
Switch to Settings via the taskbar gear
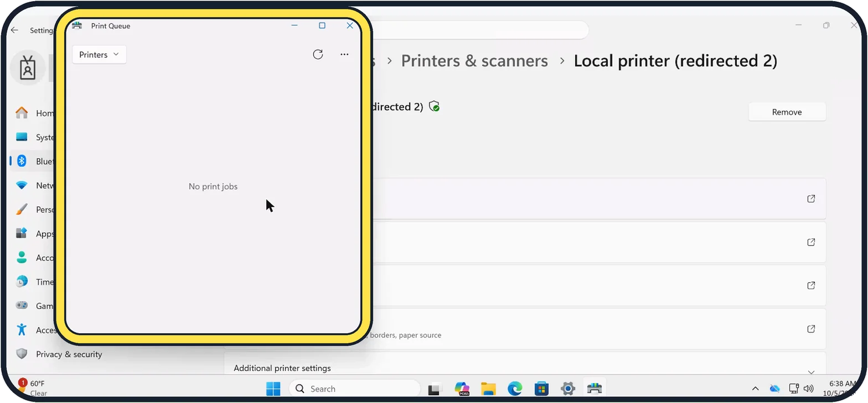pyautogui.click(x=568, y=389)
